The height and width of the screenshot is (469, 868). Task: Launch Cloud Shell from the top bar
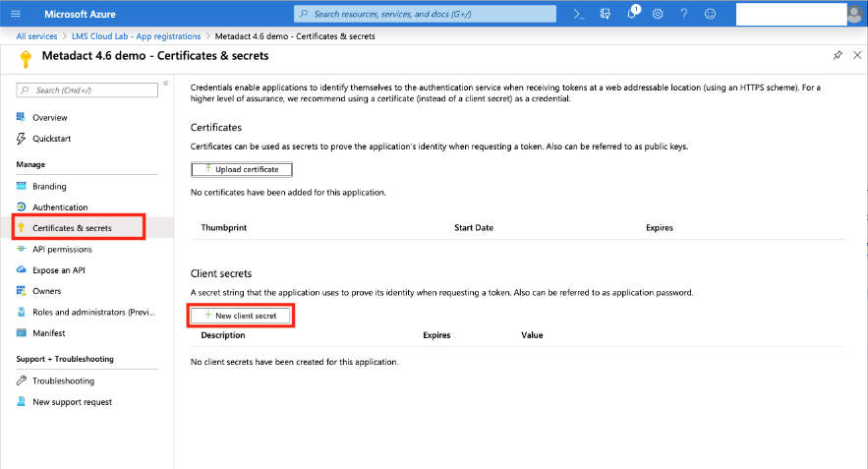[x=578, y=14]
